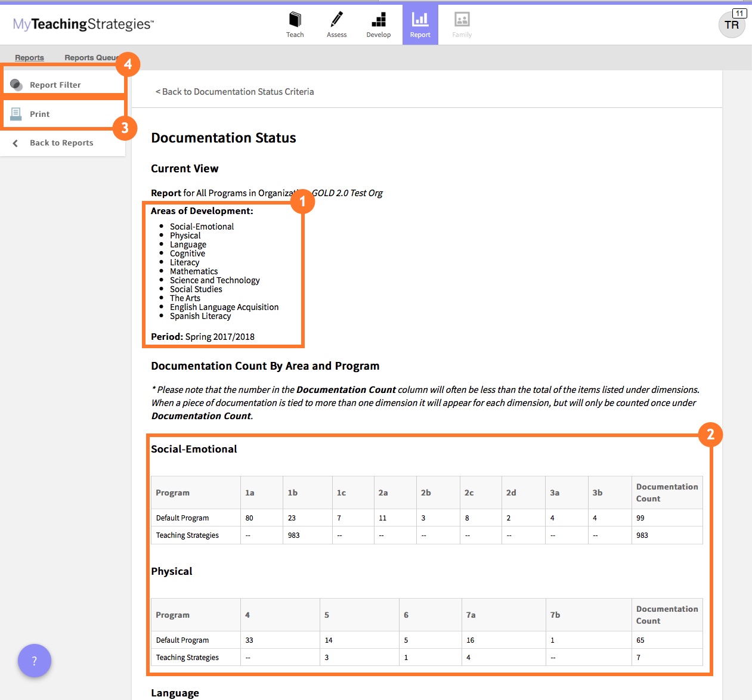
Task: Click the Print icon in sidebar
Action: point(16,113)
